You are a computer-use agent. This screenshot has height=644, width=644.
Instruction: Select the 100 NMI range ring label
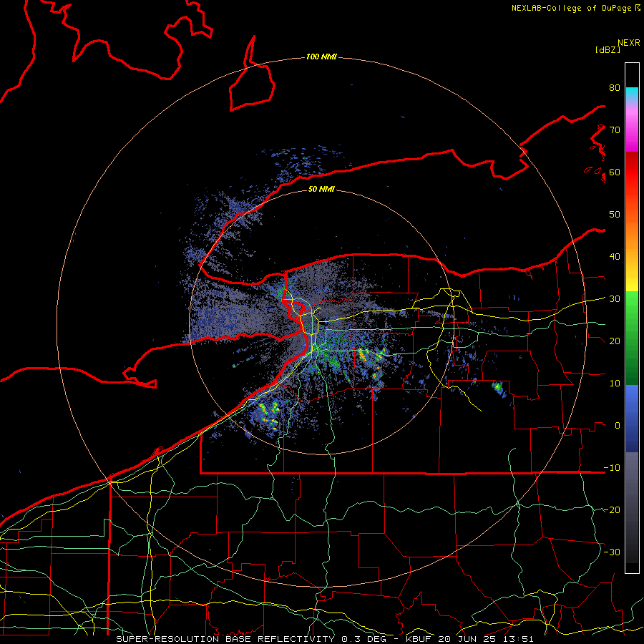coord(321,57)
